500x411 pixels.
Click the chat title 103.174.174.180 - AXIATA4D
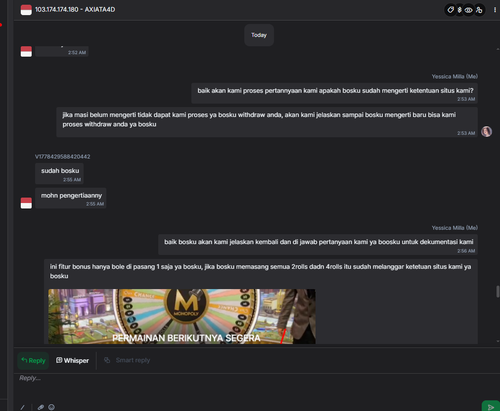[75, 10]
